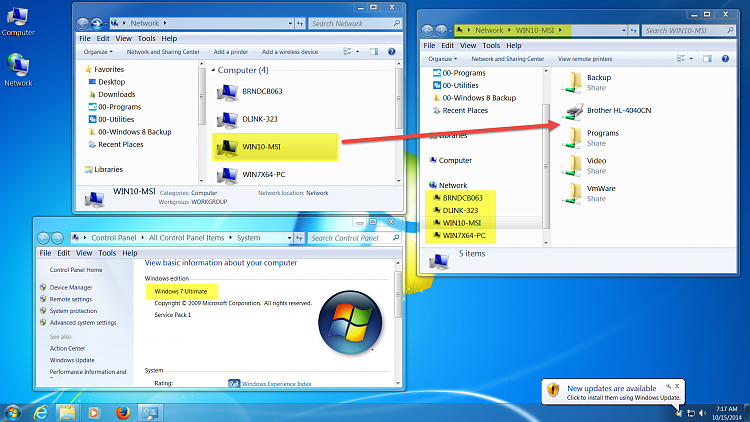The height and width of the screenshot is (422, 750).
Task: Open the Network desktop icon
Action: point(18,70)
